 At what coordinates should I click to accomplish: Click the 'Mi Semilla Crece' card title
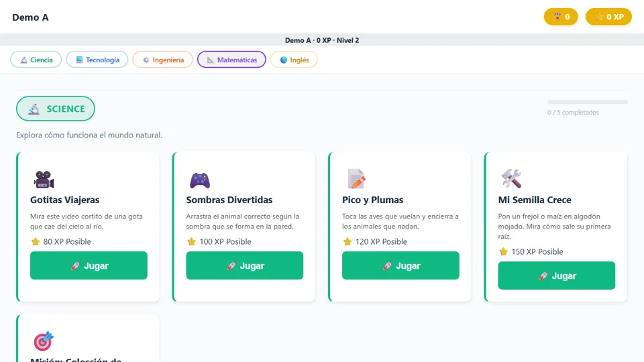(x=535, y=200)
